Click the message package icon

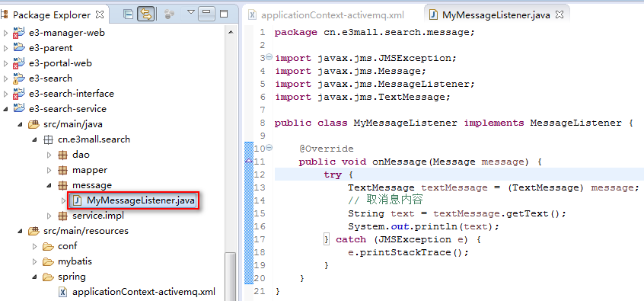62,185
